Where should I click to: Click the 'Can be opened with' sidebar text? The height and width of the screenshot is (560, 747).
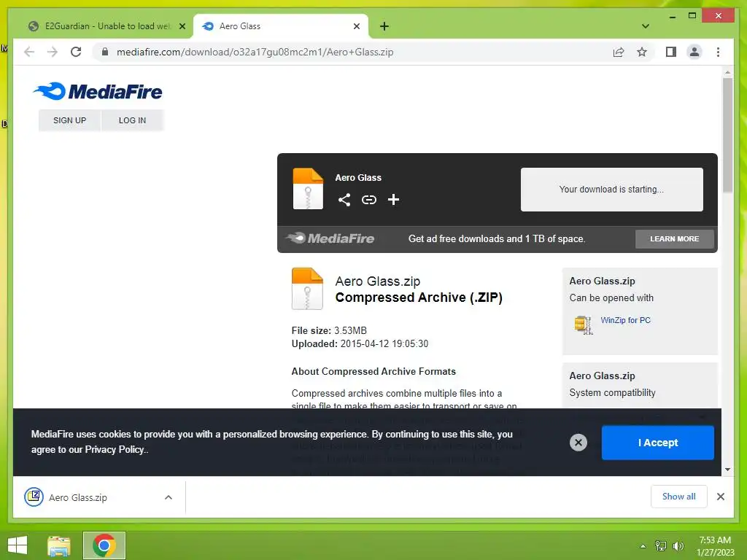(611, 298)
